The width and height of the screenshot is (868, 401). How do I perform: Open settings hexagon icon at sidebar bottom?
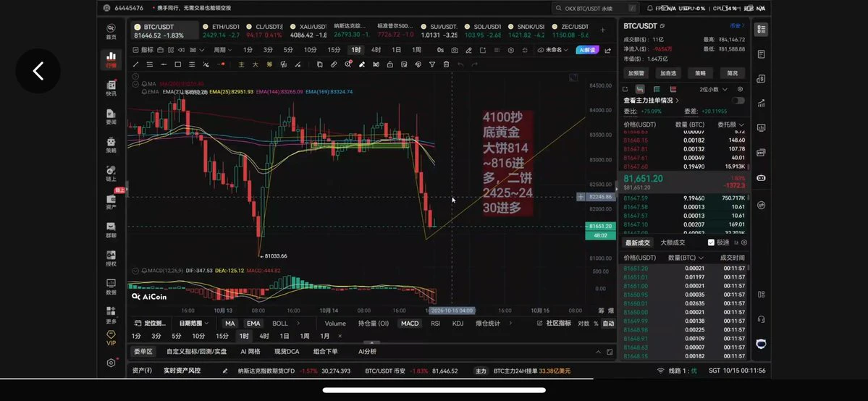coord(111,363)
